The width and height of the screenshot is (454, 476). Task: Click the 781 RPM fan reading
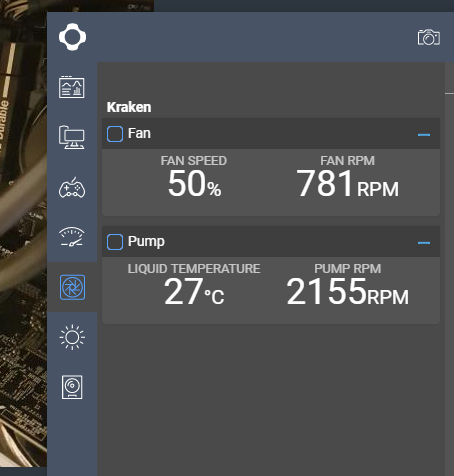[x=347, y=183]
